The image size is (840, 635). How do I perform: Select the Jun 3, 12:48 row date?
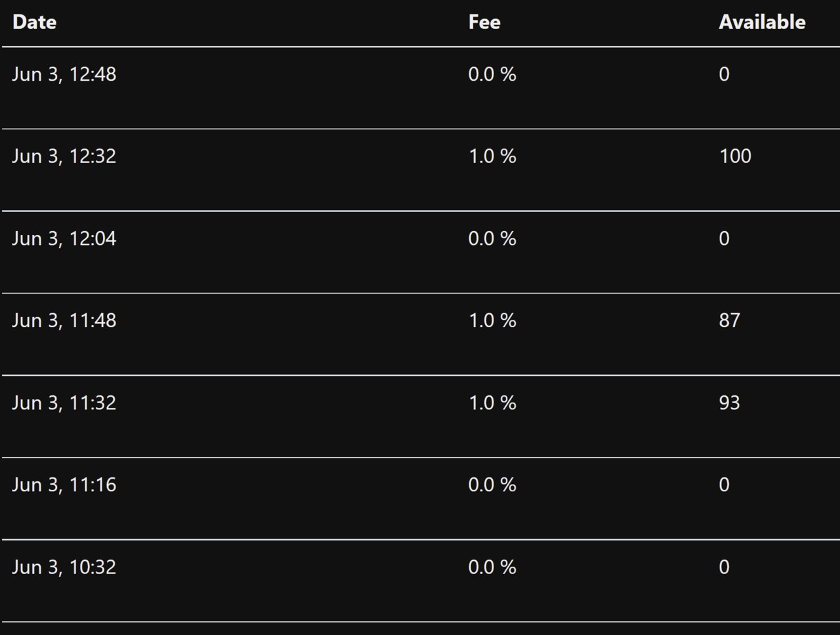(64, 74)
